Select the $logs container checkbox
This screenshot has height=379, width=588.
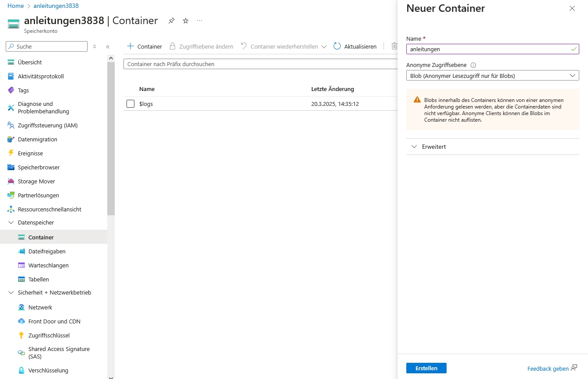[130, 104]
